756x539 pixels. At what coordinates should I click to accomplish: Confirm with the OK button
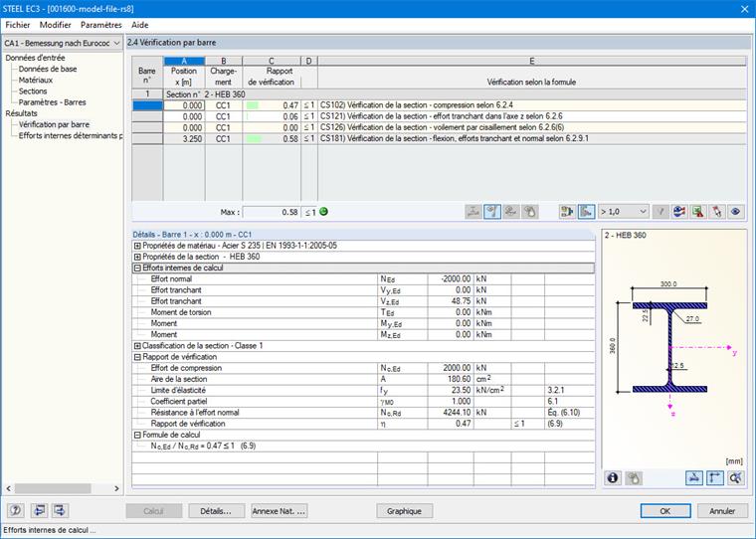665,511
